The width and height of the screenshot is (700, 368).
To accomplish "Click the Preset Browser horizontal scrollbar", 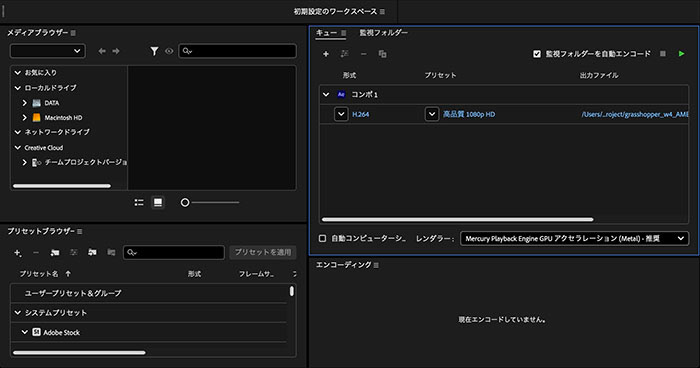I will click(x=79, y=352).
